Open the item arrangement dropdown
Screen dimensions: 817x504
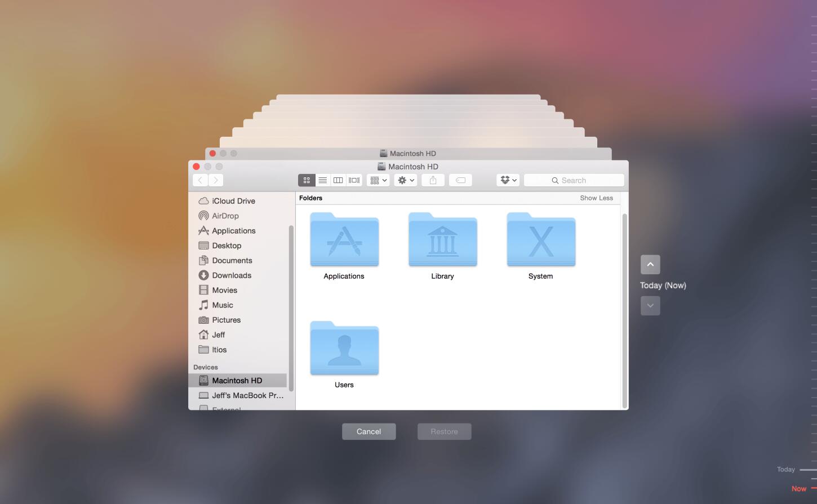click(x=378, y=180)
